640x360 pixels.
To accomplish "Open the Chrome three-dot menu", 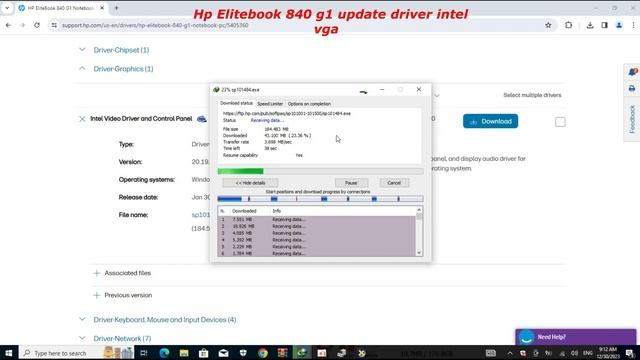I will point(633,25).
